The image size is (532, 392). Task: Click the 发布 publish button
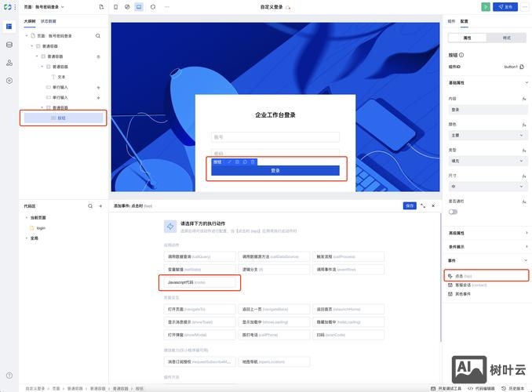coord(505,6)
